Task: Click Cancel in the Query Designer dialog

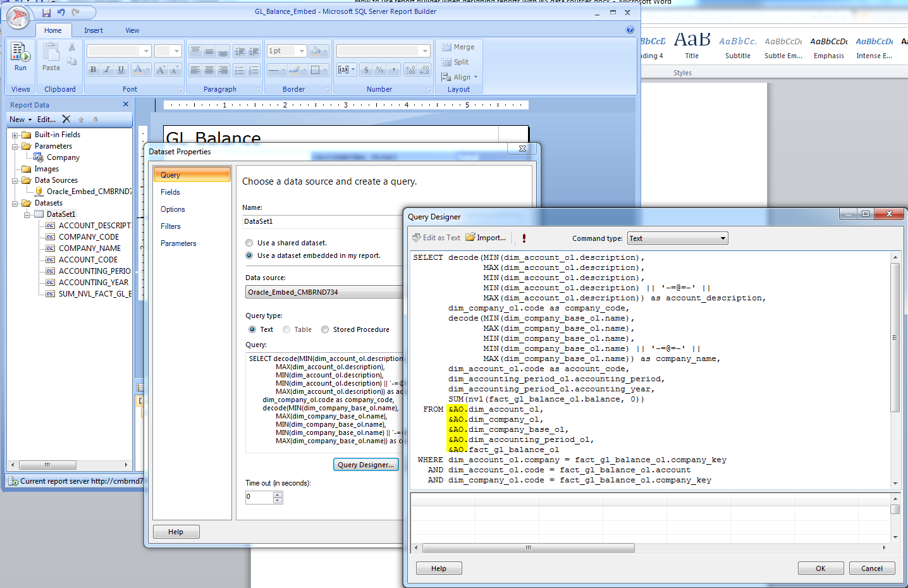Action: point(872,568)
